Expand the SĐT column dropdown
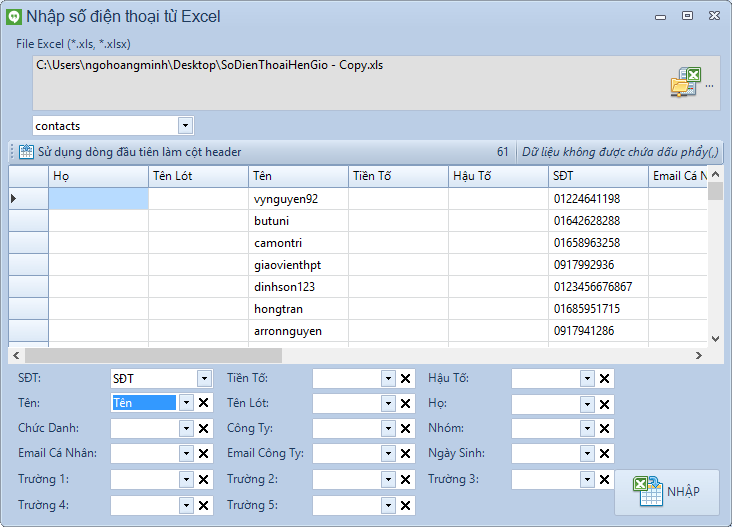 click(204, 379)
